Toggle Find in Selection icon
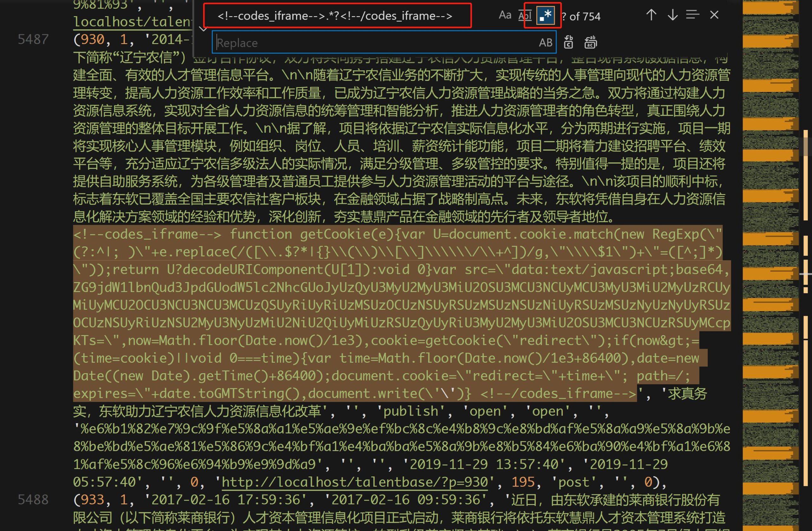Viewport: 812px width, 531px height. point(693,15)
